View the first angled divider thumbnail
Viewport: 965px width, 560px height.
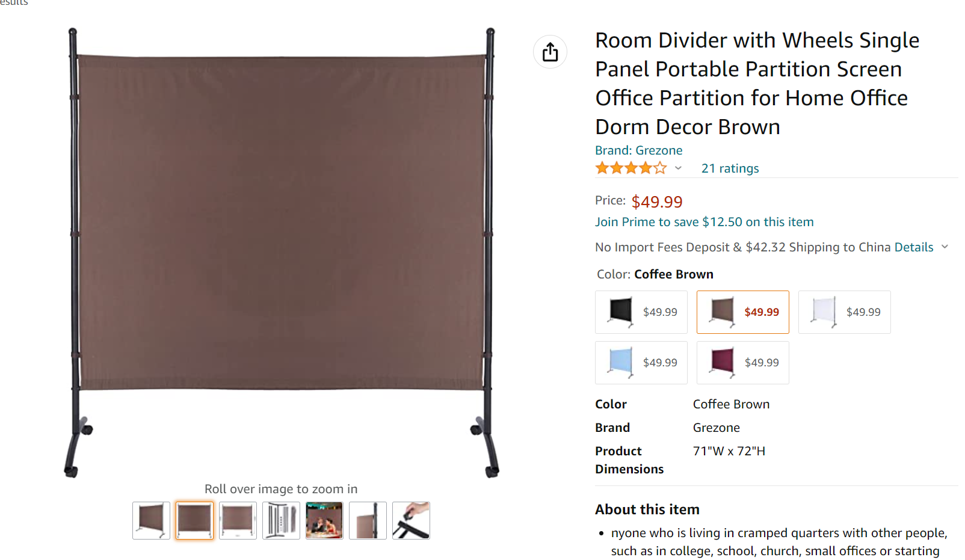(x=151, y=520)
